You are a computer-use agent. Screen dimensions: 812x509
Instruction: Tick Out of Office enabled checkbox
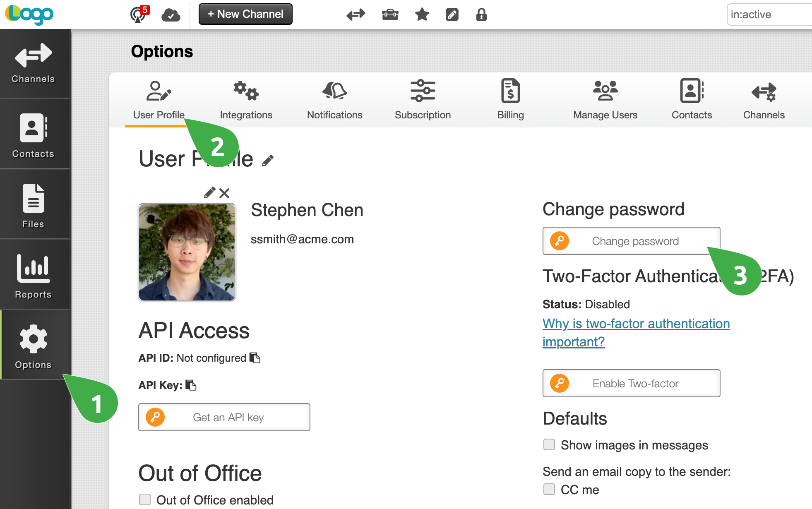point(145,499)
